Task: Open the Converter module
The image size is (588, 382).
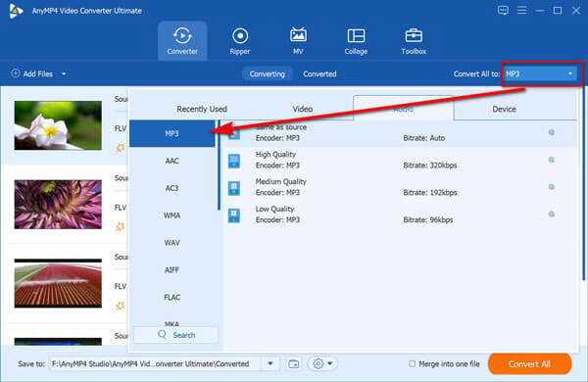Action: coord(182,41)
